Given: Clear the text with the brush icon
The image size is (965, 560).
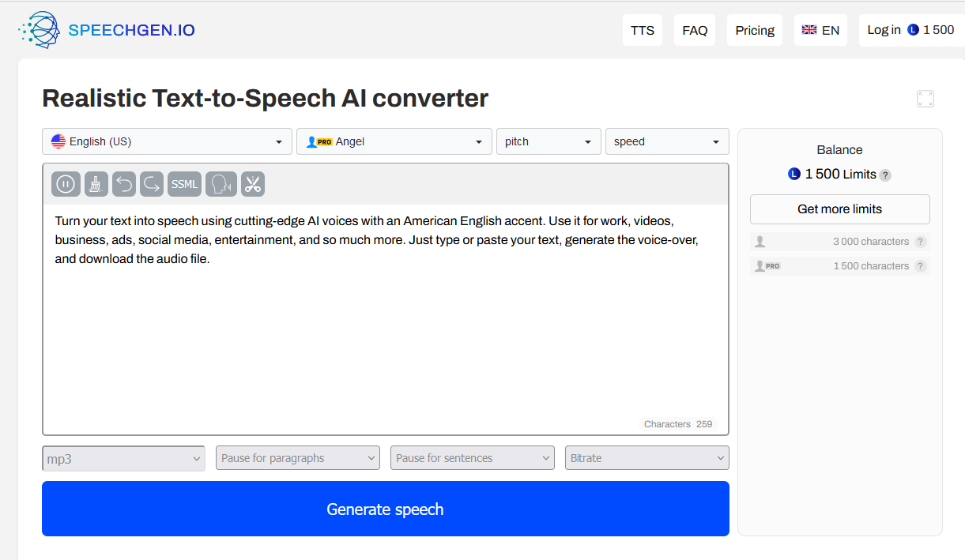Looking at the screenshot, I should (95, 183).
